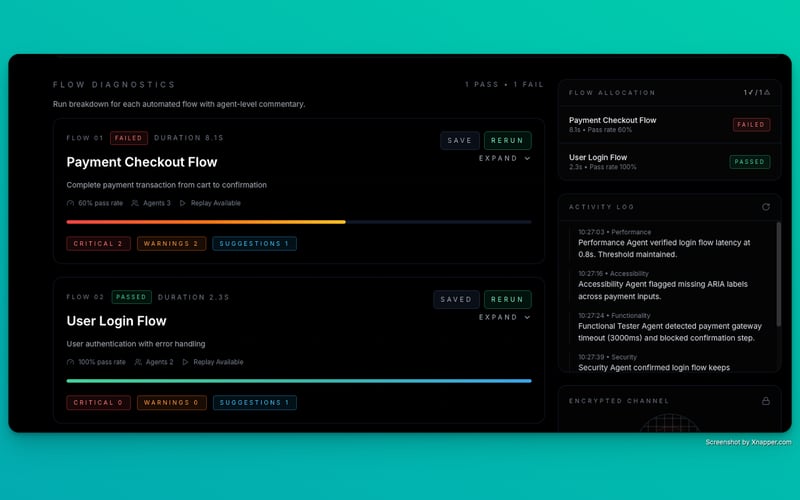Screen dimensions: 800x500
Task: Click Replay Available in User Login Flow
Action: [218, 362]
